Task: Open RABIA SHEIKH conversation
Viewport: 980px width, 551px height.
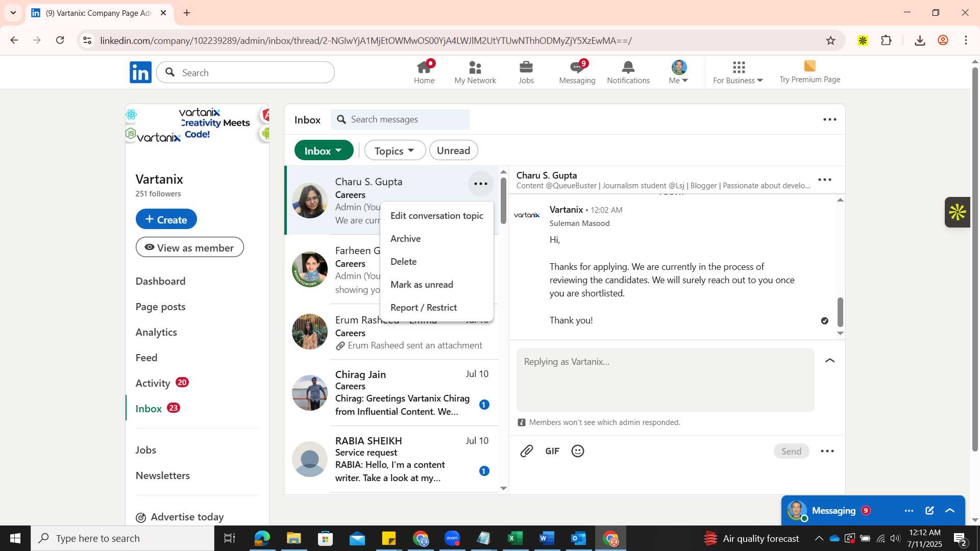Action: [x=392, y=459]
